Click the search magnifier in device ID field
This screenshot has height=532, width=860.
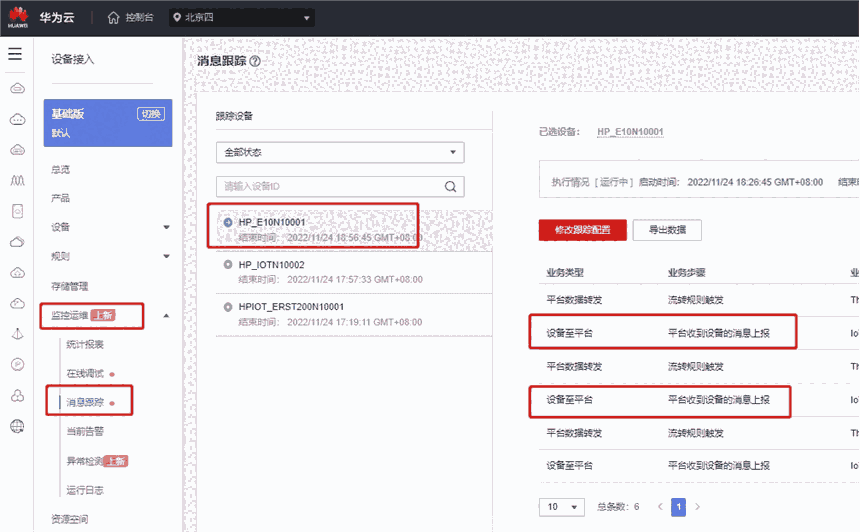click(x=451, y=186)
